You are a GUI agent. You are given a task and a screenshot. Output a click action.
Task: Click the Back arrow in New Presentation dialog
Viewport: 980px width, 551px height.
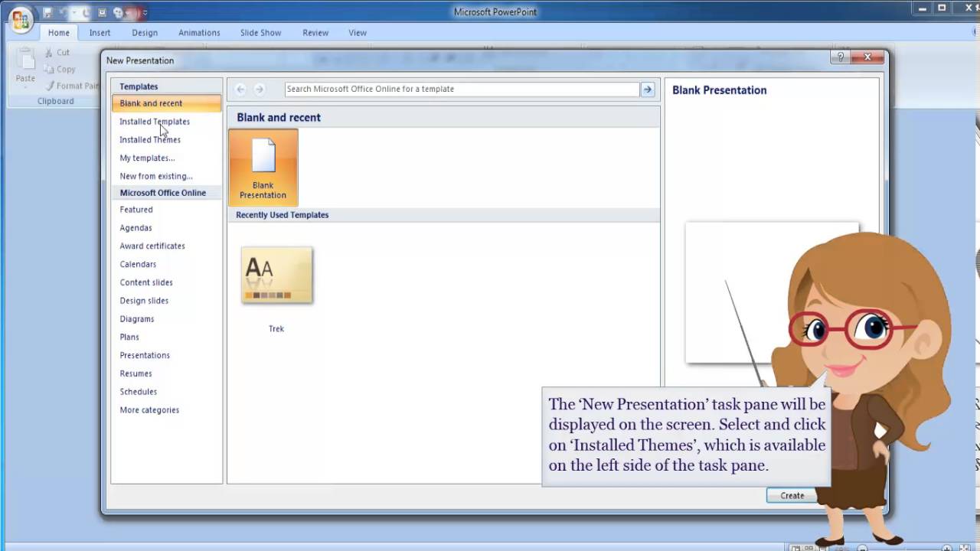[x=240, y=90]
